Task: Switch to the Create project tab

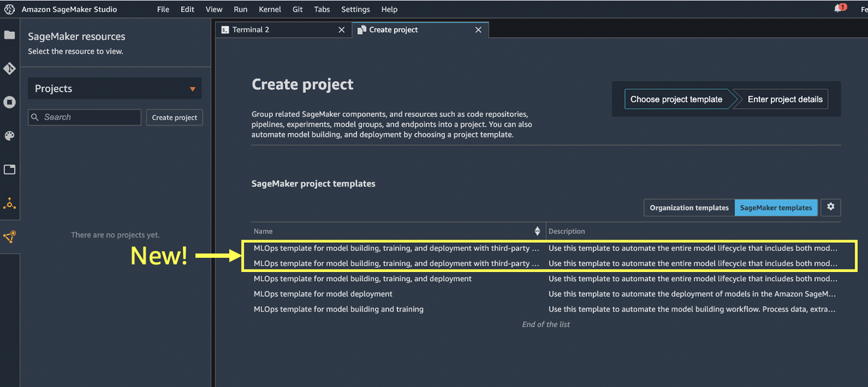Action: pos(420,30)
